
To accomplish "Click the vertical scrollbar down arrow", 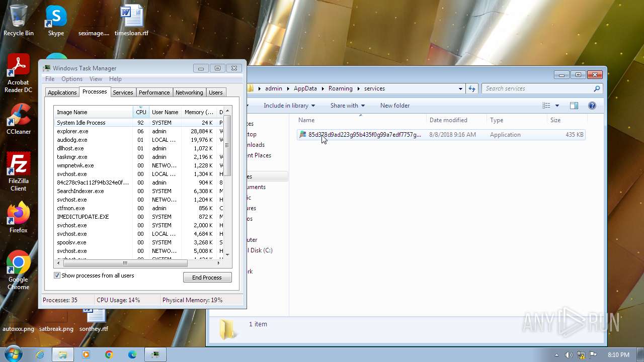I will [x=227, y=254].
